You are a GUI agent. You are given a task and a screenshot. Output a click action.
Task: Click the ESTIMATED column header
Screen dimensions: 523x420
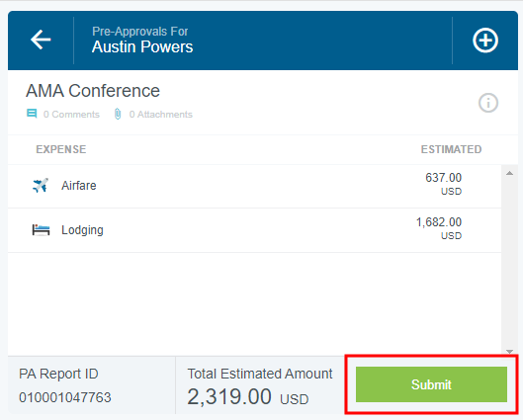451,149
